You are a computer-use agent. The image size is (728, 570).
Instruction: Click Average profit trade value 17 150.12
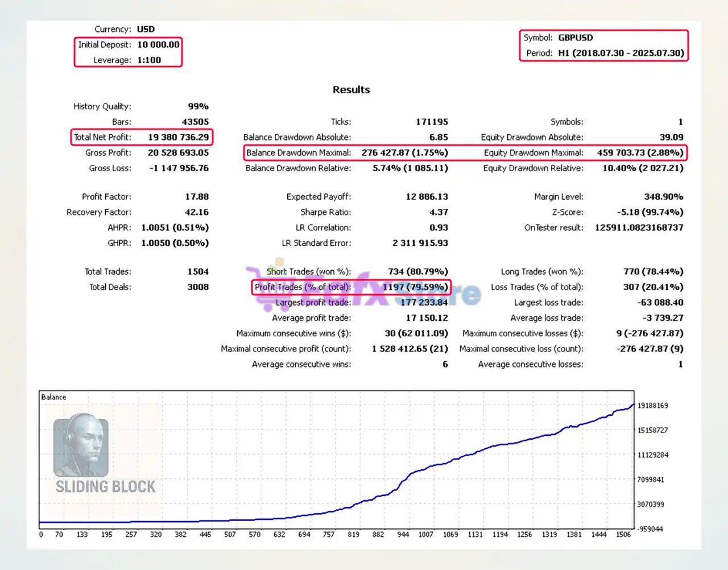[427, 318]
